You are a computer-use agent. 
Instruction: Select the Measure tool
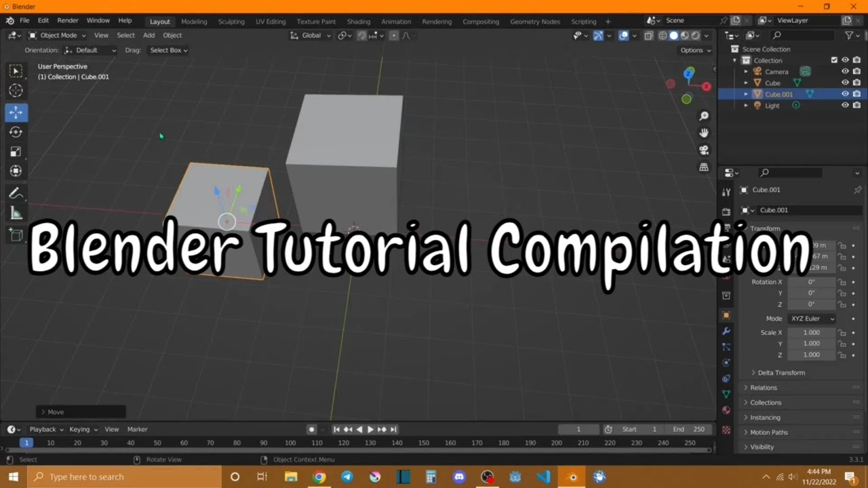tap(16, 213)
